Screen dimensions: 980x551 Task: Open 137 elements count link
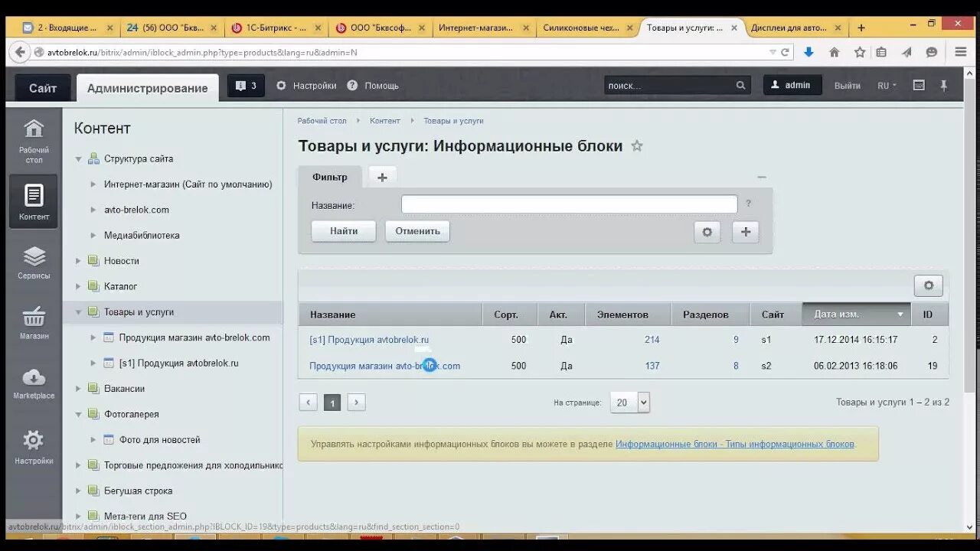tap(652, 366)
